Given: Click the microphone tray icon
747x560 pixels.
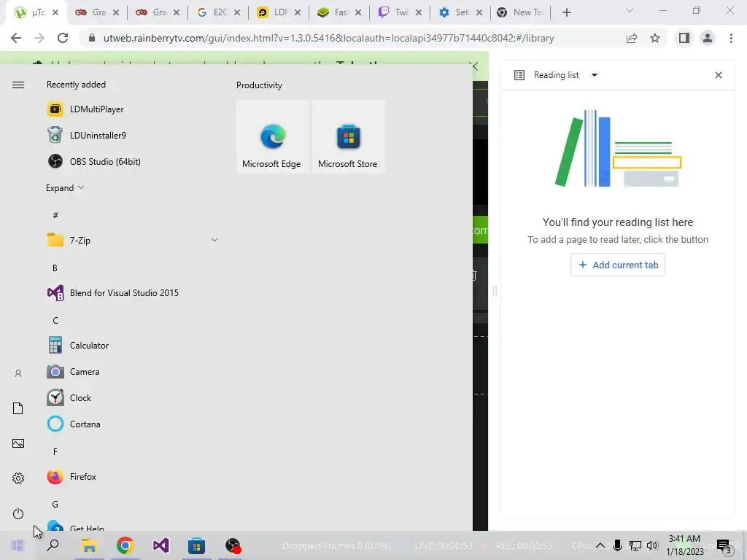Looking at the screenshot, I should click(x=617, y=545).
